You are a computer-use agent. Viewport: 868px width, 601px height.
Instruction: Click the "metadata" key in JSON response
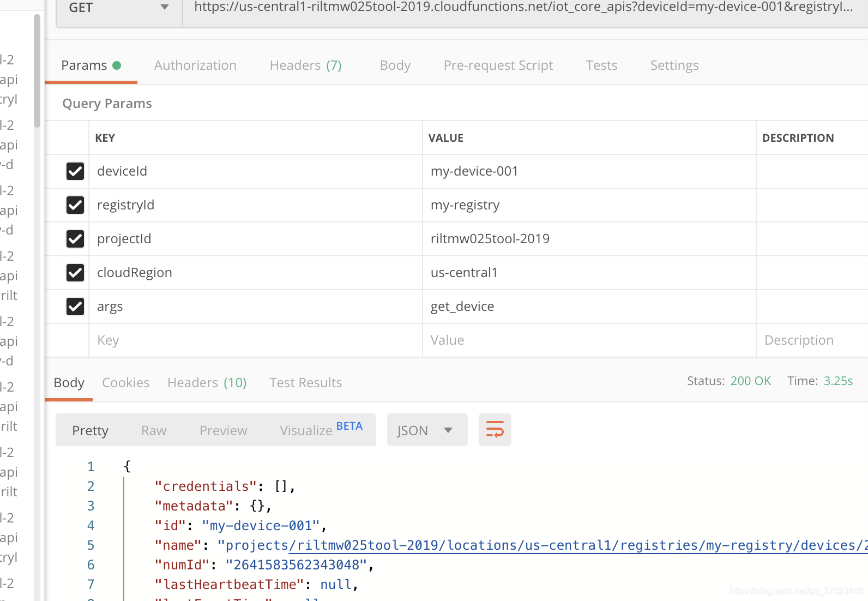(x=194, y=506)
